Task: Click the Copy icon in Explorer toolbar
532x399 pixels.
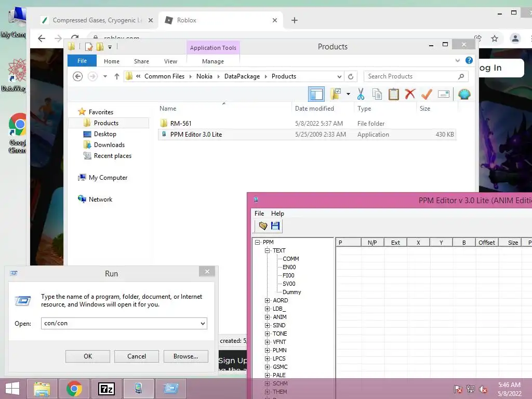Action: pyautogui.click(x=377, y=94)
